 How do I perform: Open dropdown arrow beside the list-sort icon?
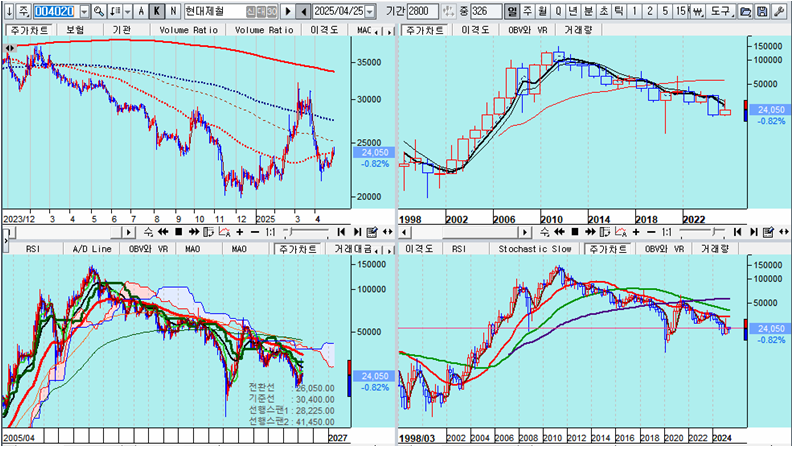pyautogui.click(x=128, y=11)
